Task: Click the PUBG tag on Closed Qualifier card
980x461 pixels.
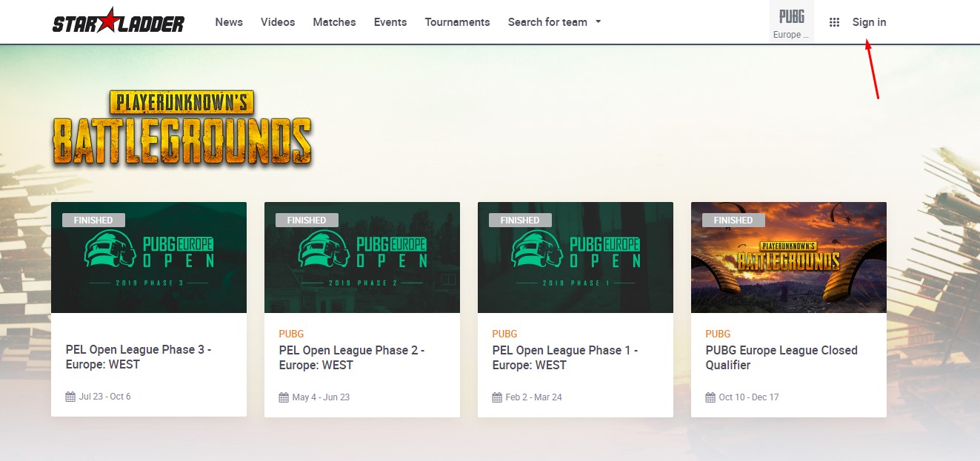Action: [x=718, y=334]
